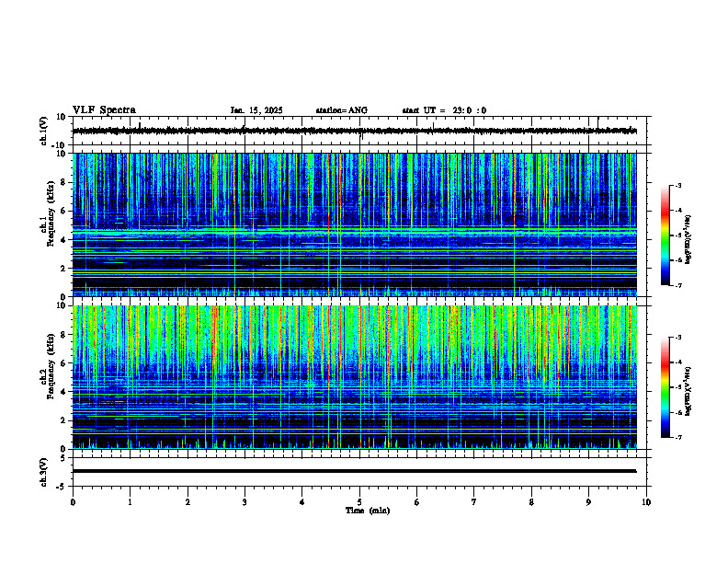Screen dimensions: 728x563
Task: Click the "-7" value on ch.1 colorbar
Action: click(678, 285)
